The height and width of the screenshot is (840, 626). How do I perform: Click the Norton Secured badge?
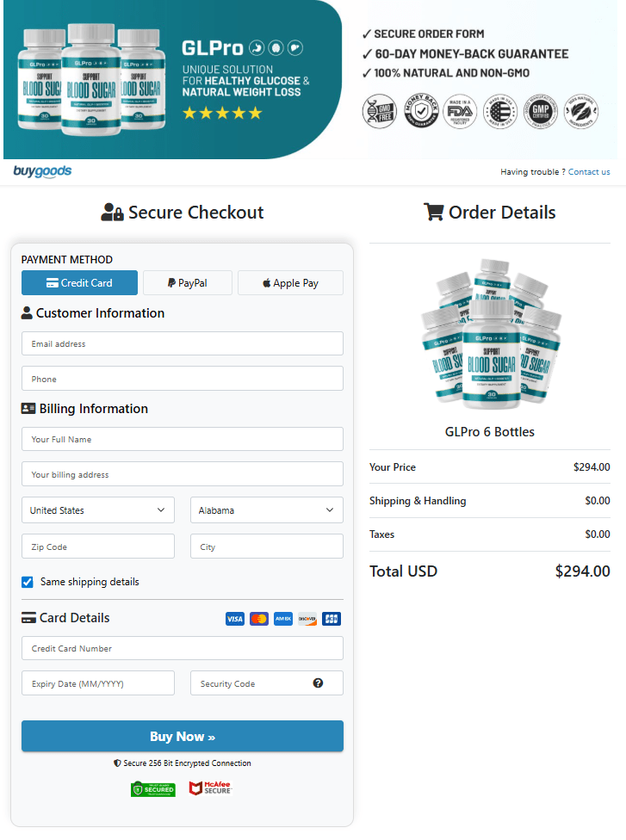click(152, 787)
